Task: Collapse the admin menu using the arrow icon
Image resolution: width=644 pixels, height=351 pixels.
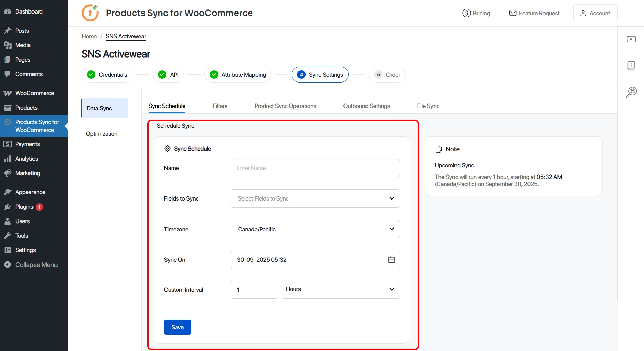Action: (7, 265)
